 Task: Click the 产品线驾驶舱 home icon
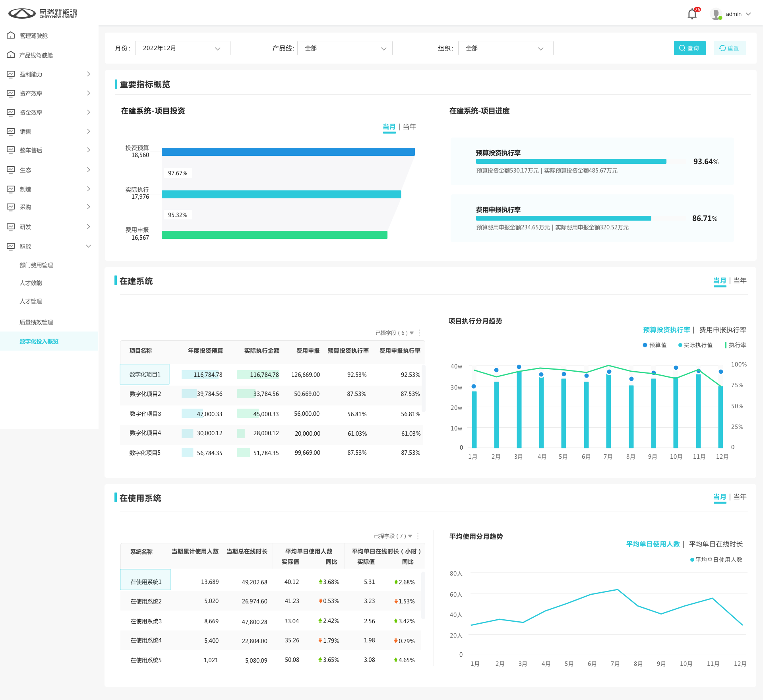coord(11,55)
